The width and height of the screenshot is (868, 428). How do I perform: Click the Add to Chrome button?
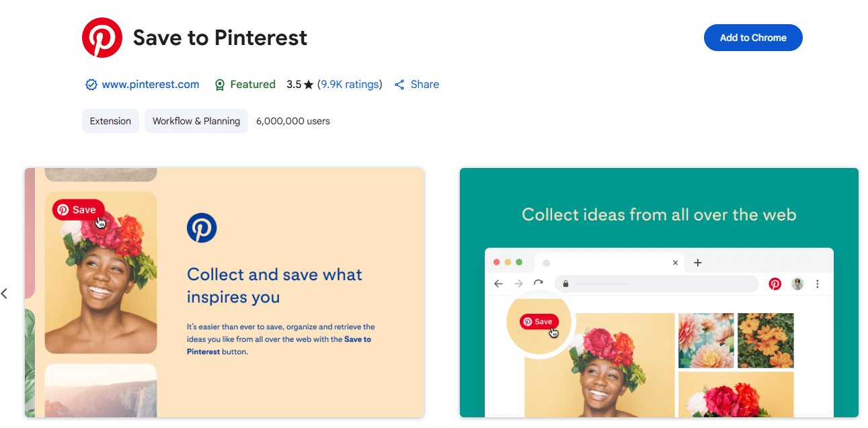(752, 38)
